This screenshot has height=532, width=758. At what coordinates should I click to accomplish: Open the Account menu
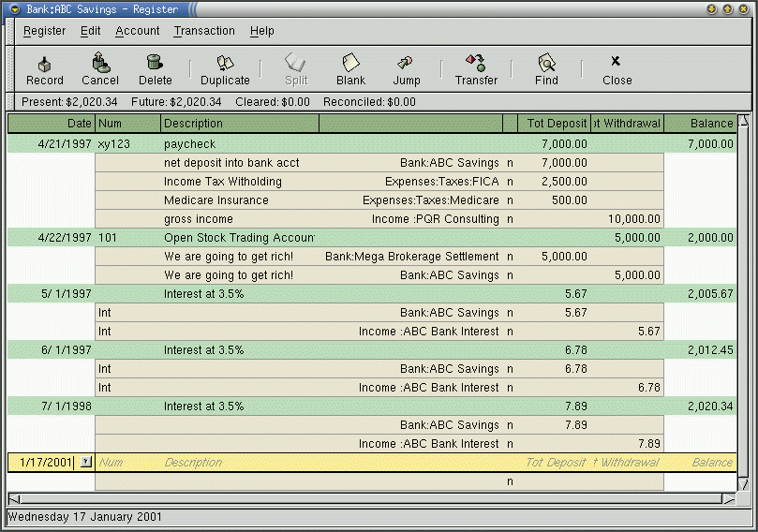(x=138, y=31)
